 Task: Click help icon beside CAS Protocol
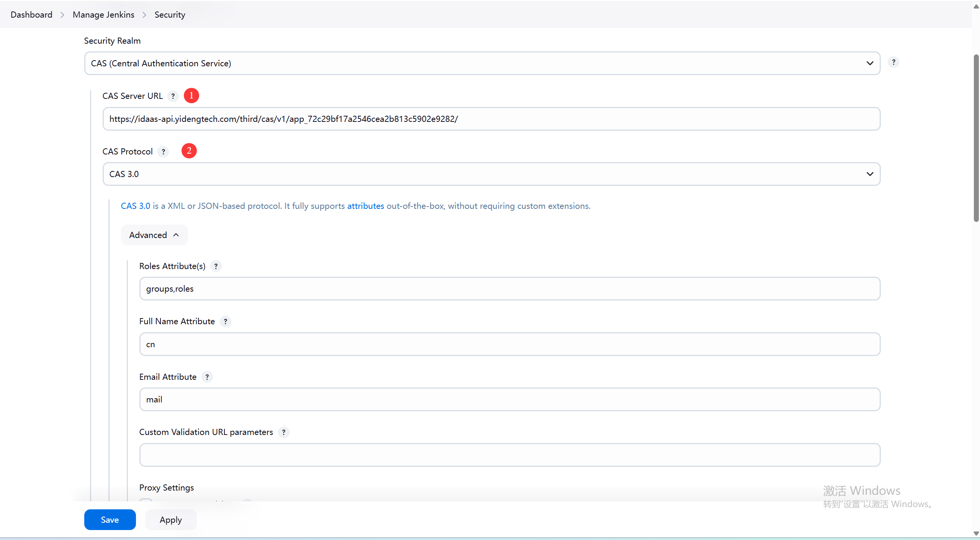[x=164, y=152]
